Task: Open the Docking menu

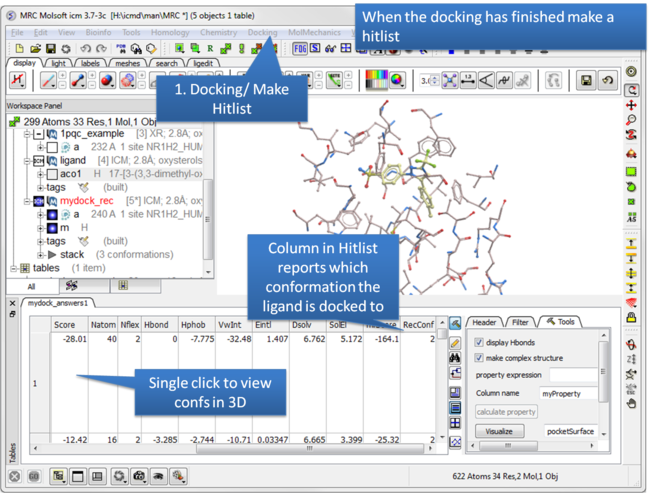Action: point(263,32)
